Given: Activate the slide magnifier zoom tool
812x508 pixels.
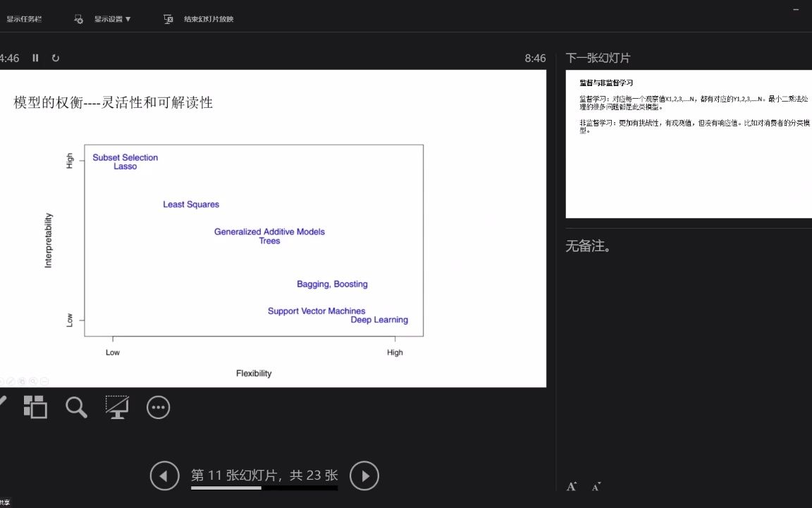Looking at the screenshot, I should click(76, 407).
